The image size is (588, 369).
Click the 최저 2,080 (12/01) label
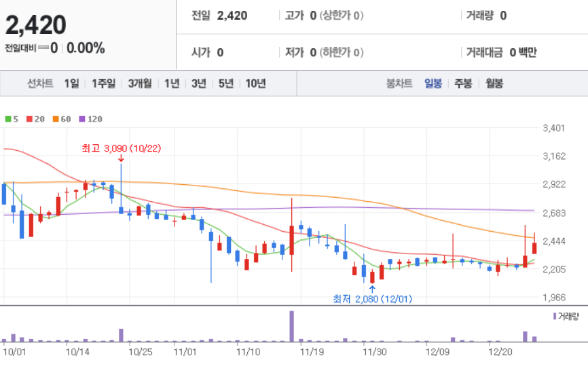point(372,299)
